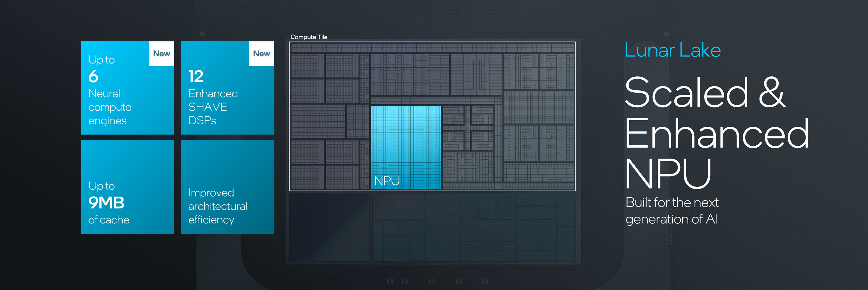Image resolution: width=868 pixels, height=290 pixels.
Task: Click 'Up to' text on the cache tile
Action: 101,186
